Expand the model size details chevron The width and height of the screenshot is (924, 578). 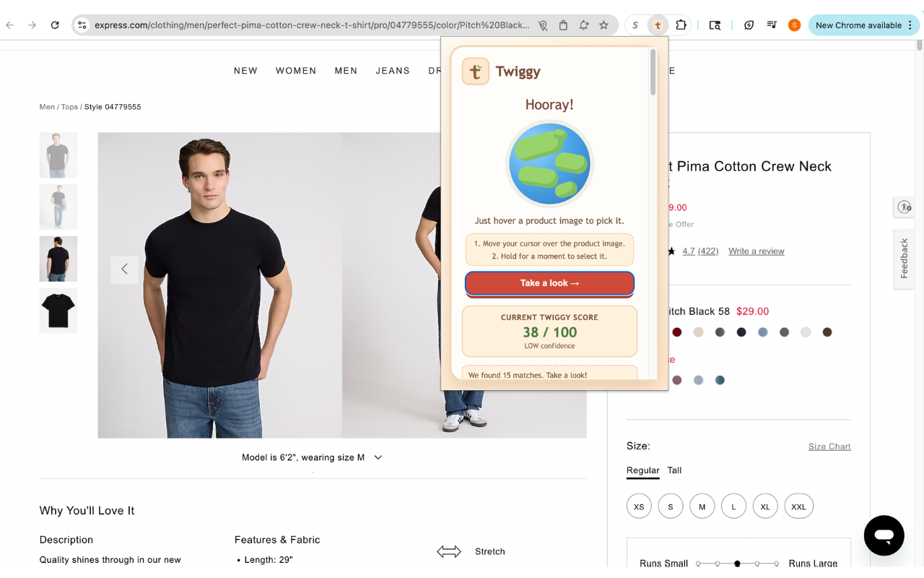tap(378, 457)
